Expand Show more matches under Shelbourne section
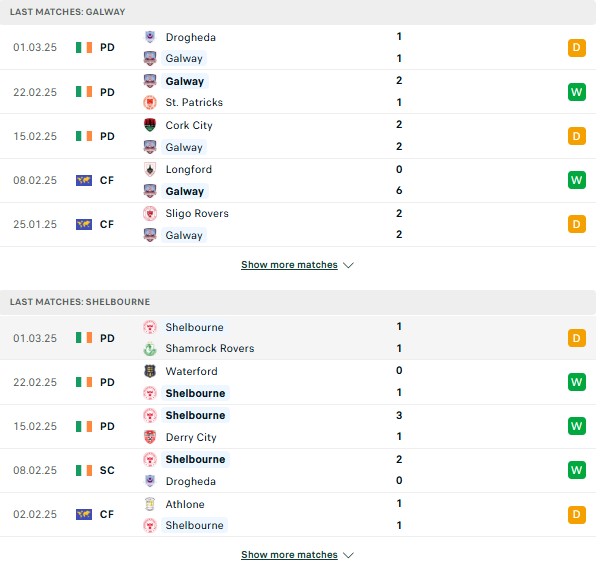The width and height of the screenshot is (601, 576). click(289, 555)
